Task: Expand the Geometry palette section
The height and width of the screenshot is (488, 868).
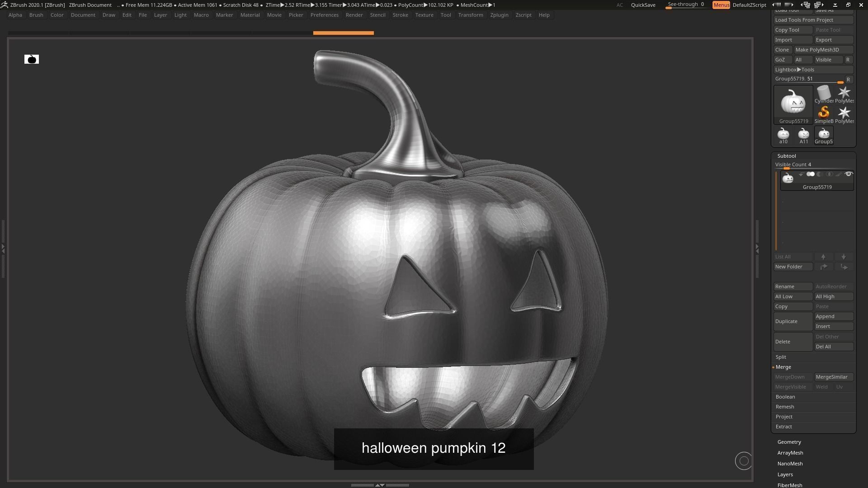Action: point(789,442)
